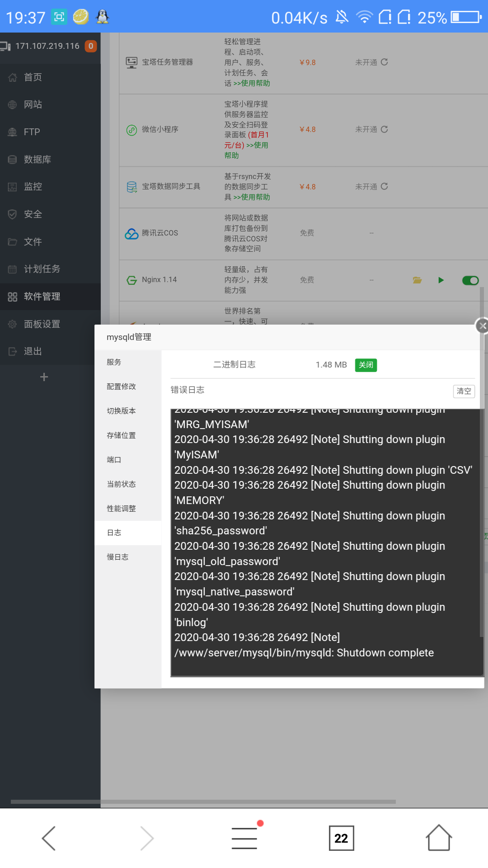Open Nginx 1.14 install folder icon
The width and height of the screenshot is (488, 868).
click(x=417, y=280)
